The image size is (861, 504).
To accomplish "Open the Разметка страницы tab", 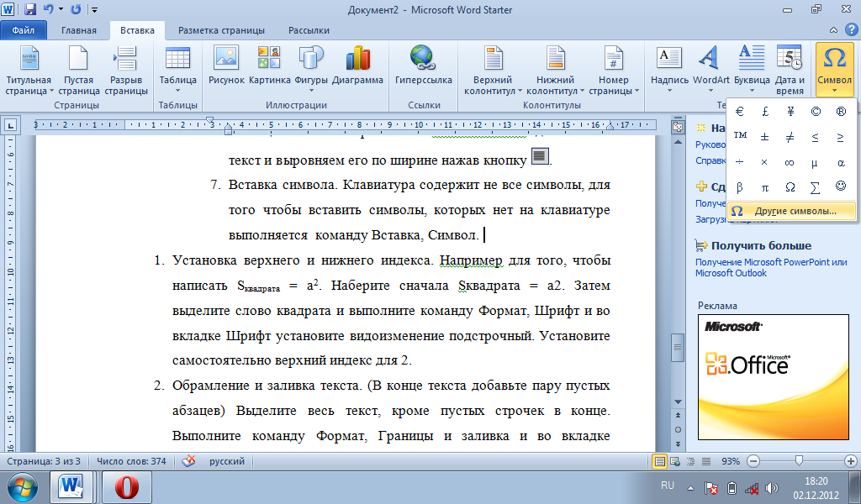I will (x=220, y=30).
